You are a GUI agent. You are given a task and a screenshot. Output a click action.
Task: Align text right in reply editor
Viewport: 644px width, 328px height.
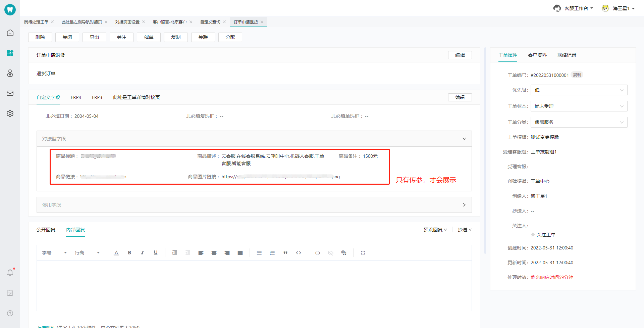[227, 253]
